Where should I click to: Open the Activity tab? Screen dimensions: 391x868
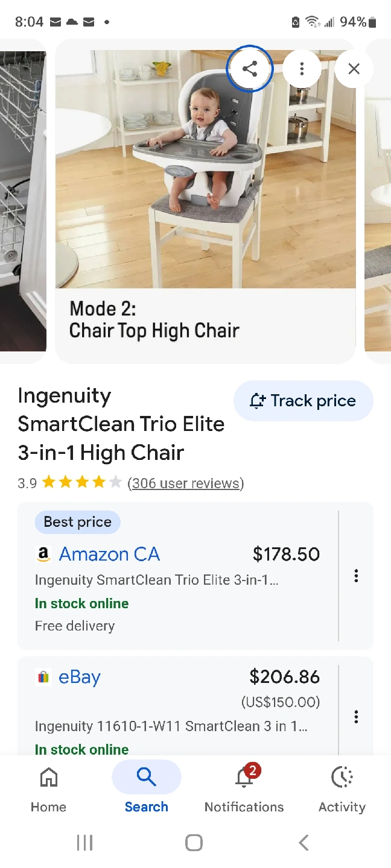point(342,787)
